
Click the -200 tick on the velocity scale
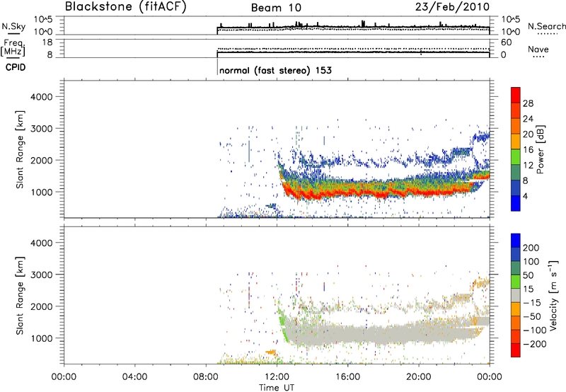pos(534,344)
